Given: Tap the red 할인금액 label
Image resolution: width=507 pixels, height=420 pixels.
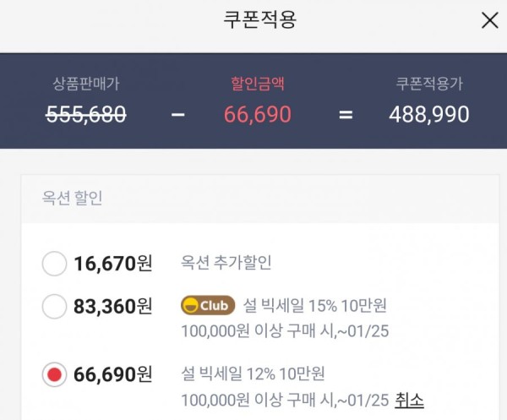Looking at the screenshot, I should click(x=258, y=84).
